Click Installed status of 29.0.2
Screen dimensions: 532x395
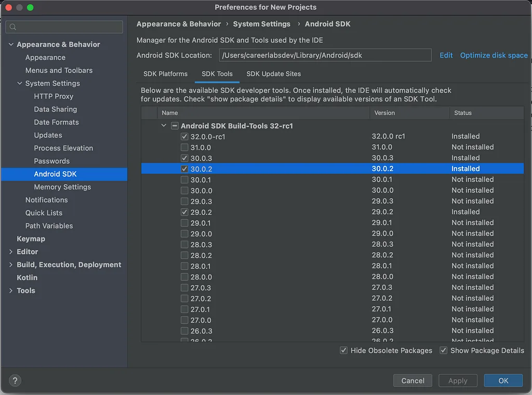465,212
